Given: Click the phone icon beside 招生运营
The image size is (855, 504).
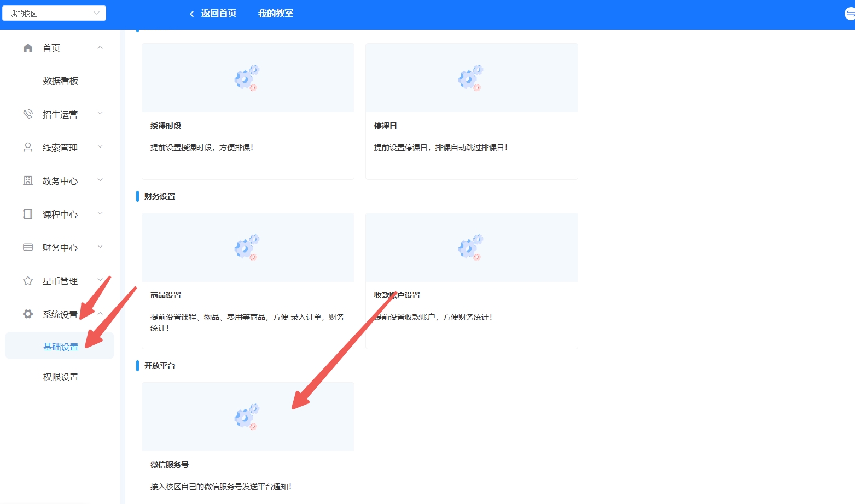Looking at the screenshot, I should pyautogui.click(x=28, y=114).
